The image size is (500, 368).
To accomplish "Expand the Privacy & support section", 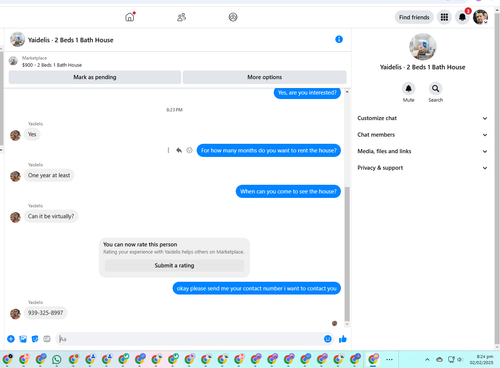I will 422,168.
